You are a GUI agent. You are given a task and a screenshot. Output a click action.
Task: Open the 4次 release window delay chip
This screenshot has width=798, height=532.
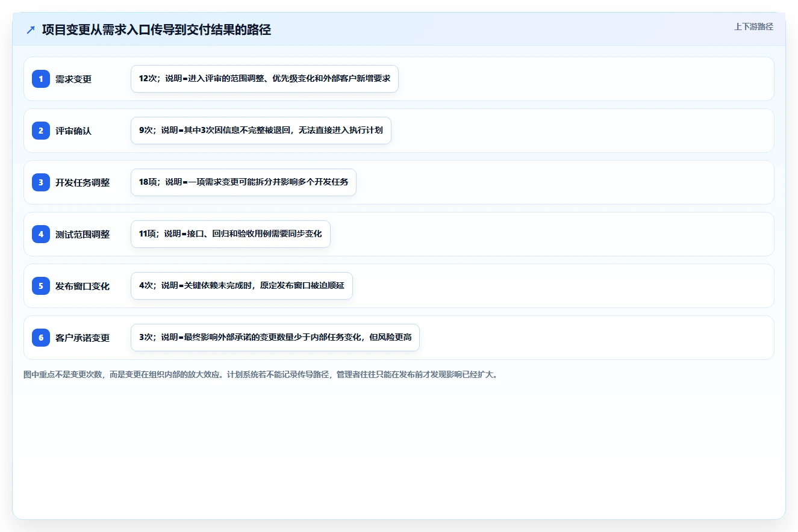[242, 286]
